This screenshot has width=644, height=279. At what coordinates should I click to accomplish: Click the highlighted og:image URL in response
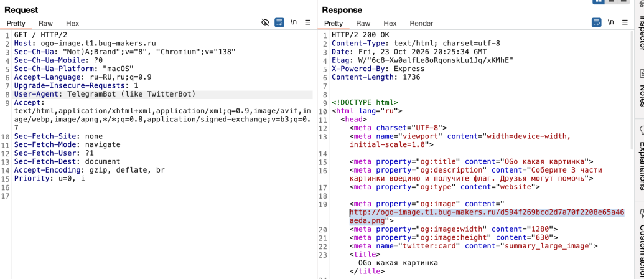tap(487, 217)
